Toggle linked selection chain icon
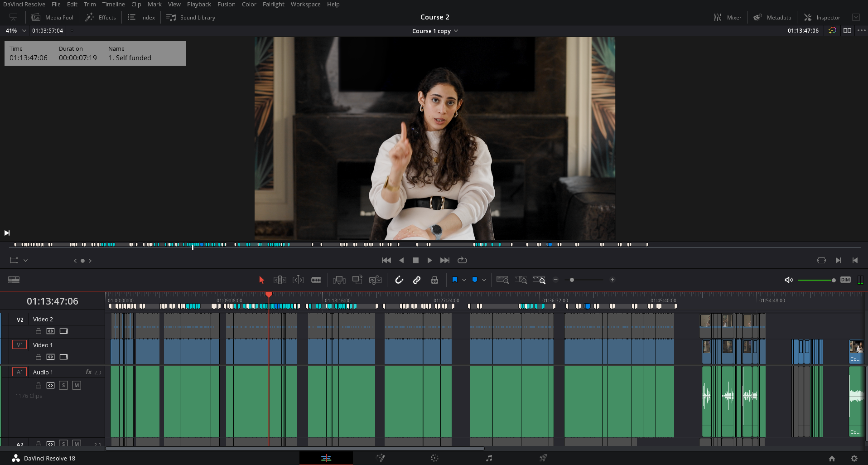The width and height of the screenshot is (868, 465). [x=417, y=280]
